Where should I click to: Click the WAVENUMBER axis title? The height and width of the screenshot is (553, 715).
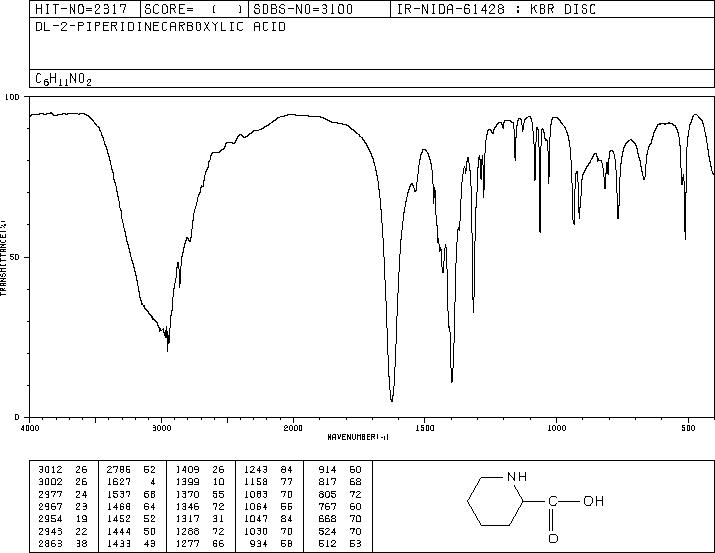click(x=358, y=437)
